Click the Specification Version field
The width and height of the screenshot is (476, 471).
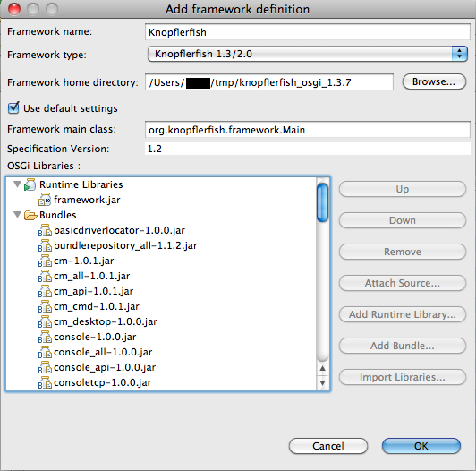pos(308,149)
